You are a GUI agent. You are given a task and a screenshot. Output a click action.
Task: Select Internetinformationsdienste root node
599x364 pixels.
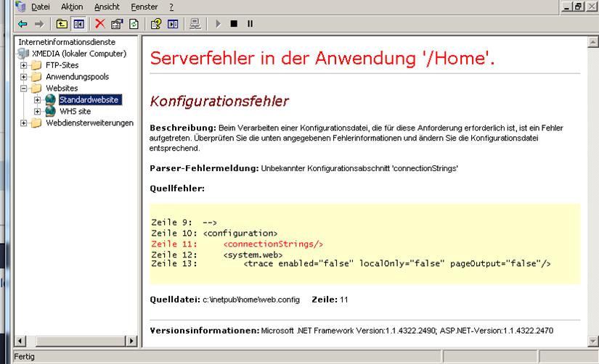[67, 42]
